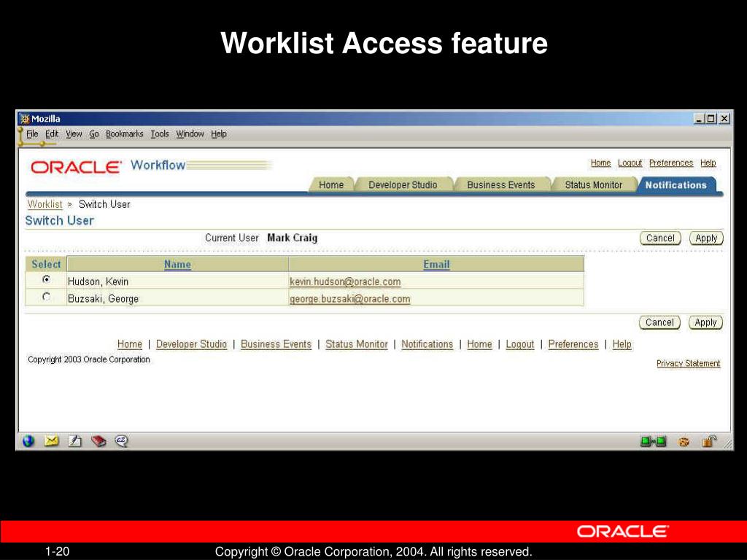Close the Mozilla window

coord(724,119)
